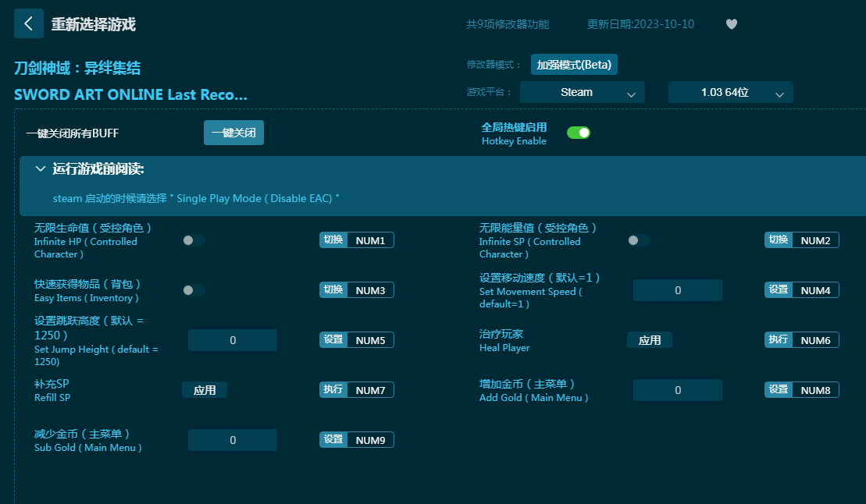Click the 修改器模式 label
The width and height of the screenshot is (866, 504).
coord(494,65)
